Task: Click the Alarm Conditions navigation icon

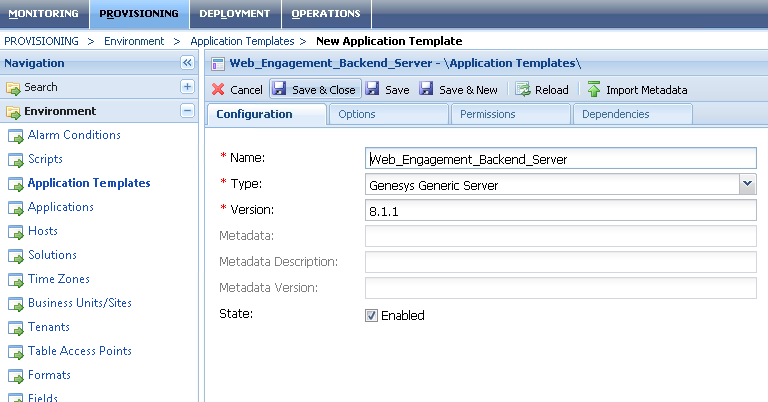Action: 16,135
